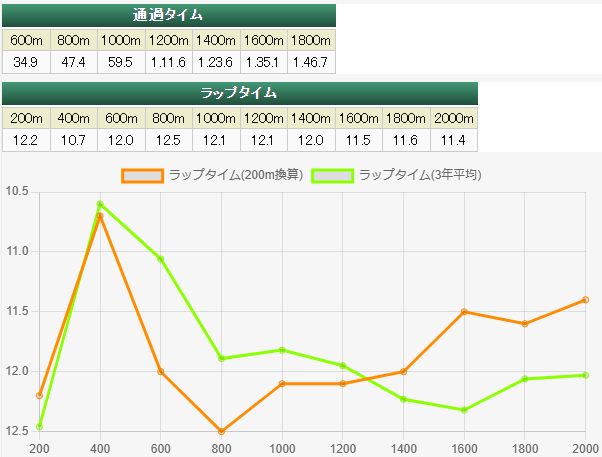Select the 10.7 lap time cell
This screenshot has height=457, width=602.
click(74, 140)
